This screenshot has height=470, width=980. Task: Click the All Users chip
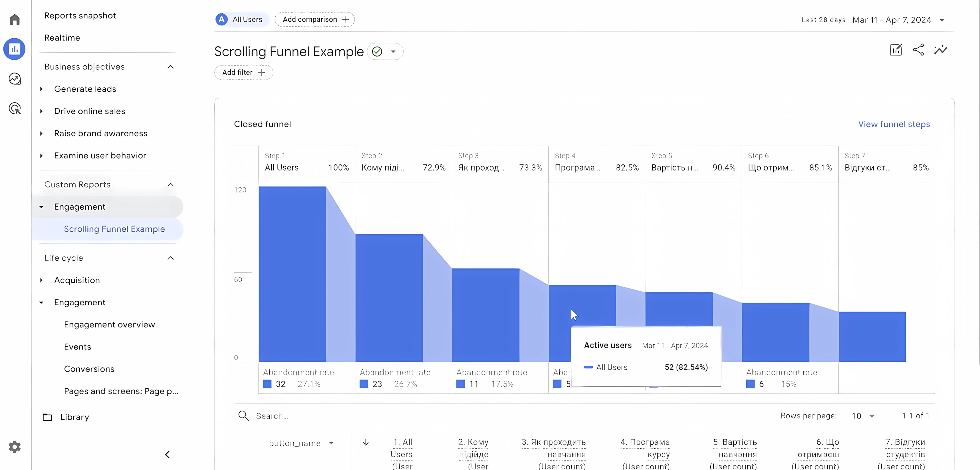click(x=242, y=19)
